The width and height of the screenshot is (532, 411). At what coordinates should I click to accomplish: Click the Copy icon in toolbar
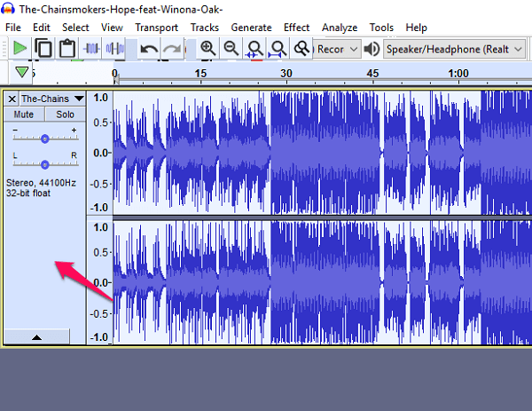pyautogui.click(x=43, y=49)
